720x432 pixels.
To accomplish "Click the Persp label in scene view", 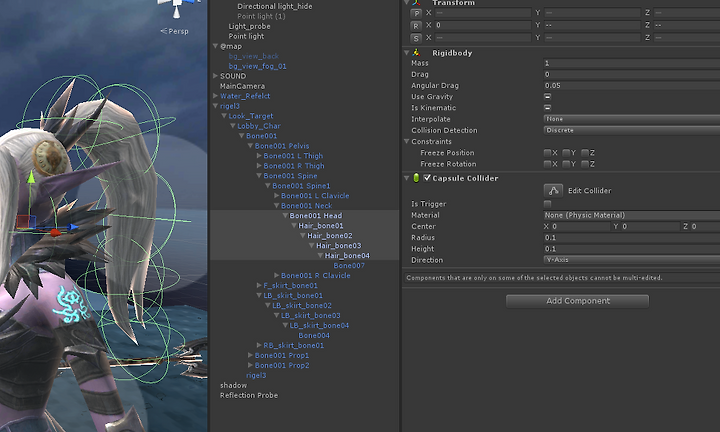I will point(178,31).
